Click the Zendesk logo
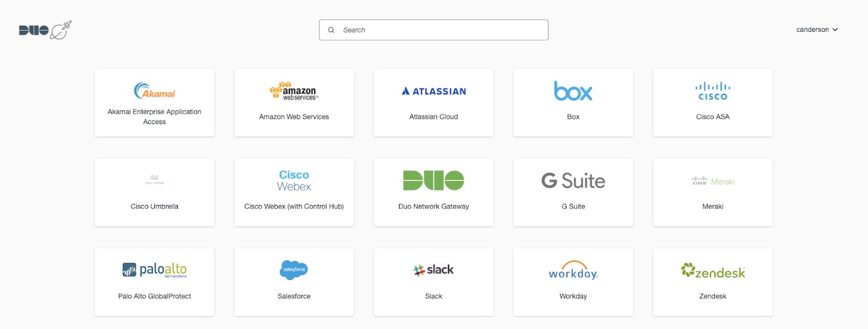 712,271
